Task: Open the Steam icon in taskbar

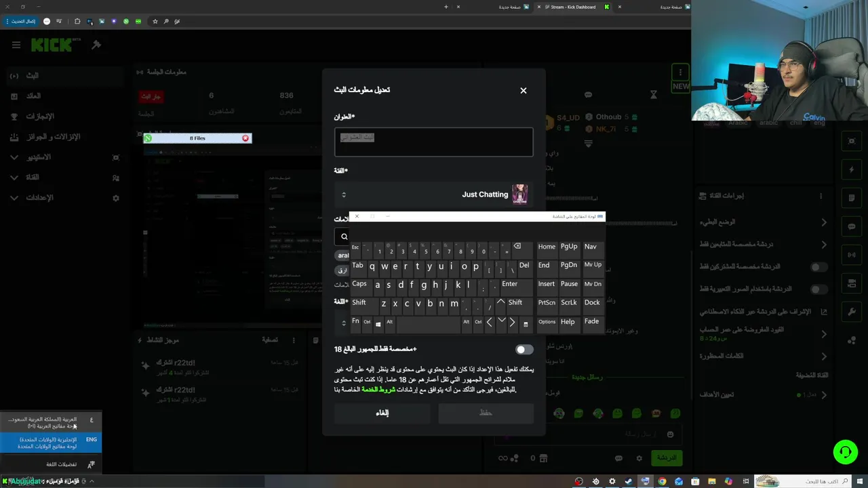Action: tap(629, 481)
